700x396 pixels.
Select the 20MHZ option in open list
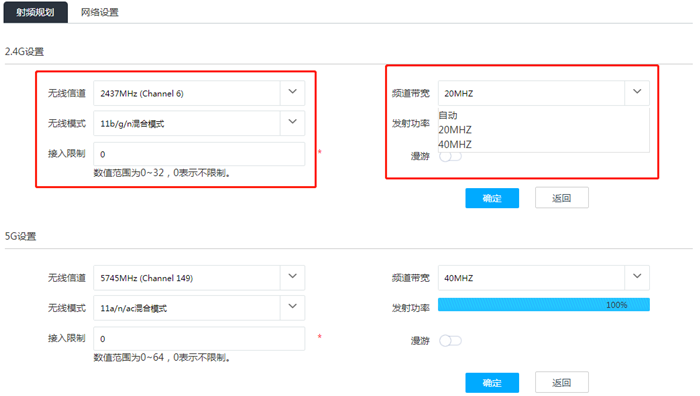[455, 130]
